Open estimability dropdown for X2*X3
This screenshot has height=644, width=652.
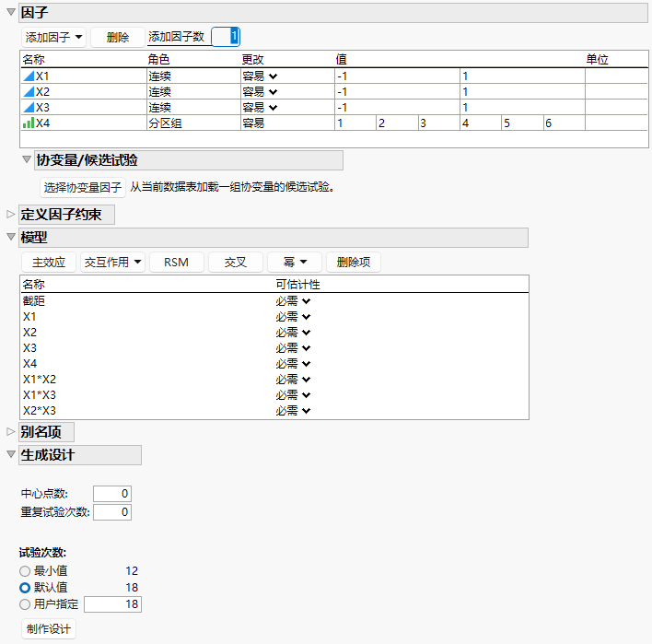click(x=306, y=411)
